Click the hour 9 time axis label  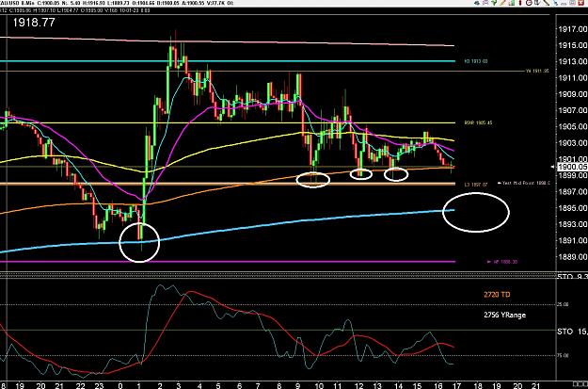tap(298, 385)
